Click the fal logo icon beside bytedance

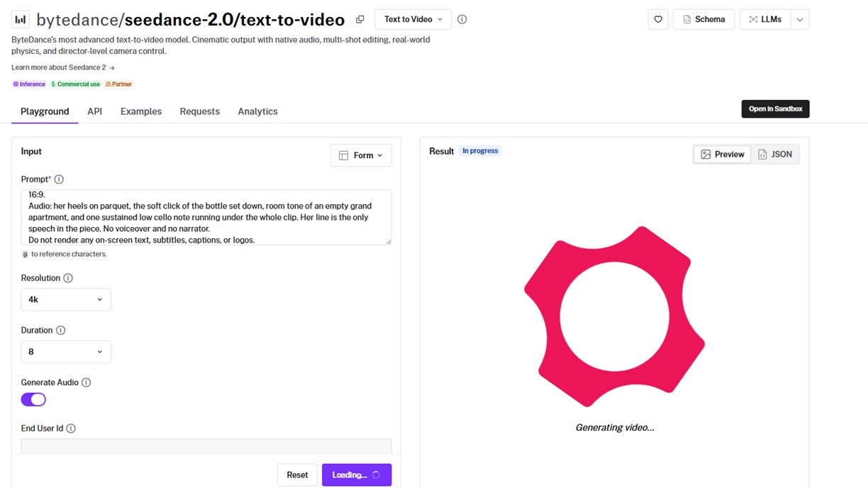[x=21, y=19]
